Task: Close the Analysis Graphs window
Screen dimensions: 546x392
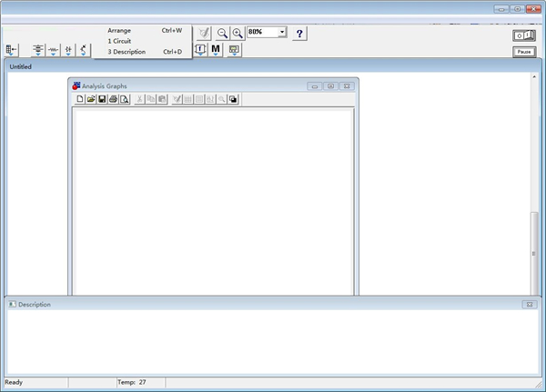Action: (347, 86)
